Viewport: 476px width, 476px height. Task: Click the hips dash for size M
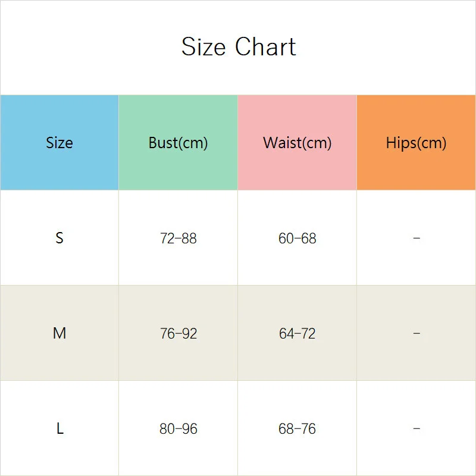click(x=416, y=333)
